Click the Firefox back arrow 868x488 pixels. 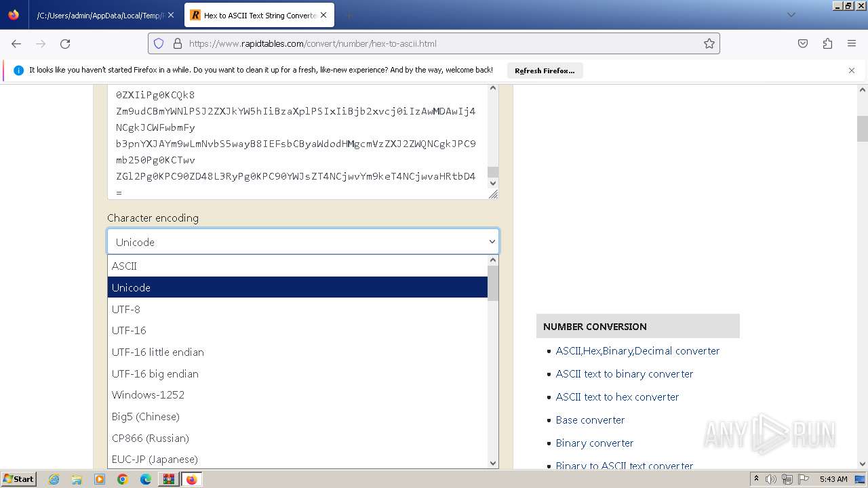click(x=16, y=43)
